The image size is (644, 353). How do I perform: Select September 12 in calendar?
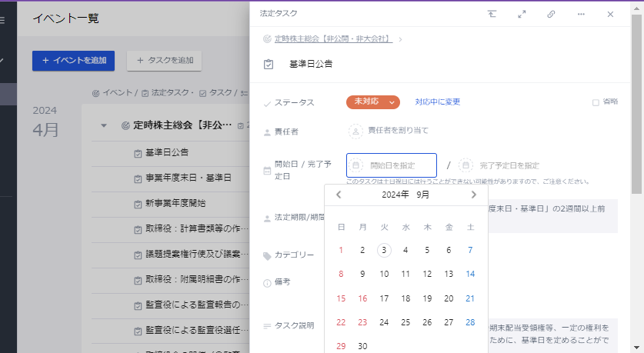pyautogui.click(x=427, y=275)
